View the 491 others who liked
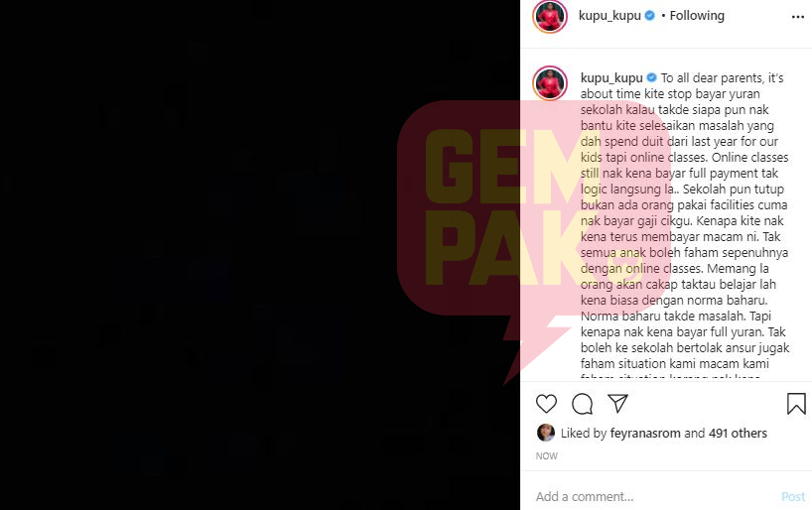 (738, 433)
